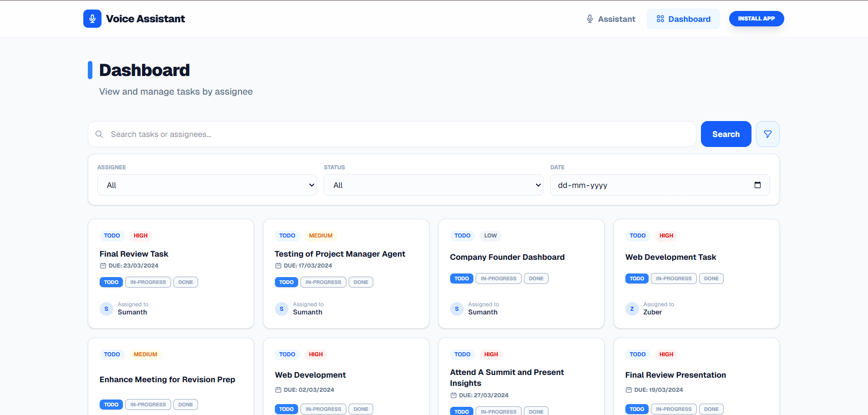868x415 pixels.
Task: Click the INSTALL APP button
Action: [x=756, y=19]
